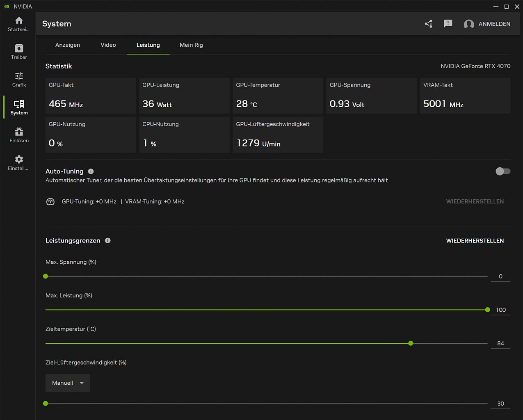
Task: Click the GPU-Leistung 36 Watt tile
Action: click(184, 96)
